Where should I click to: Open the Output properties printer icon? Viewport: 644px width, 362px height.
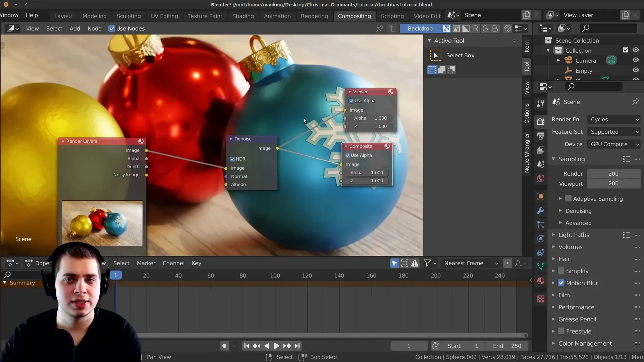[541, 136]
